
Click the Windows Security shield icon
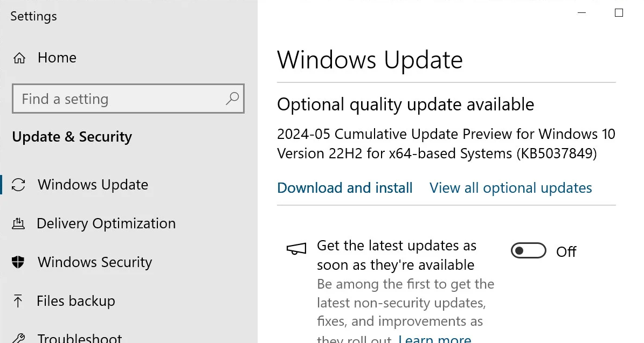tap(19, 263)
